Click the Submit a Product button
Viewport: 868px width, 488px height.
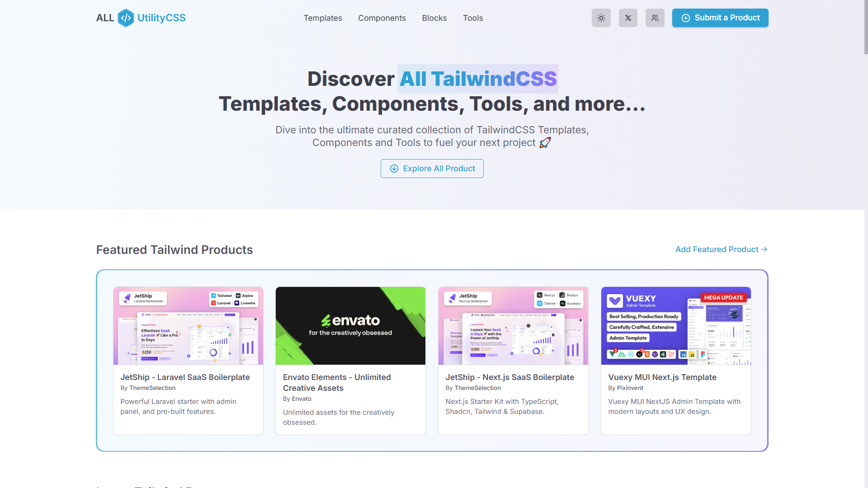(720, 18)
